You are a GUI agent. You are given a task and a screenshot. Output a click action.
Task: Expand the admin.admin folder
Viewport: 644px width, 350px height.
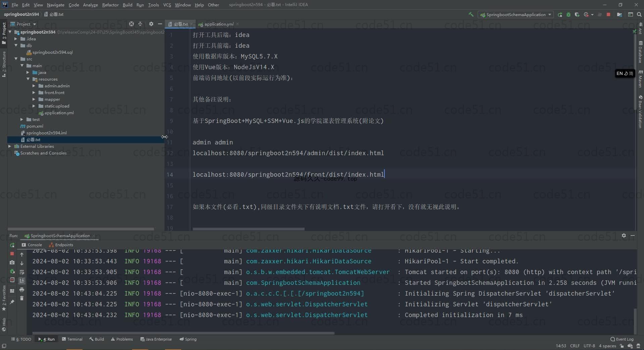tap(34, 86)
